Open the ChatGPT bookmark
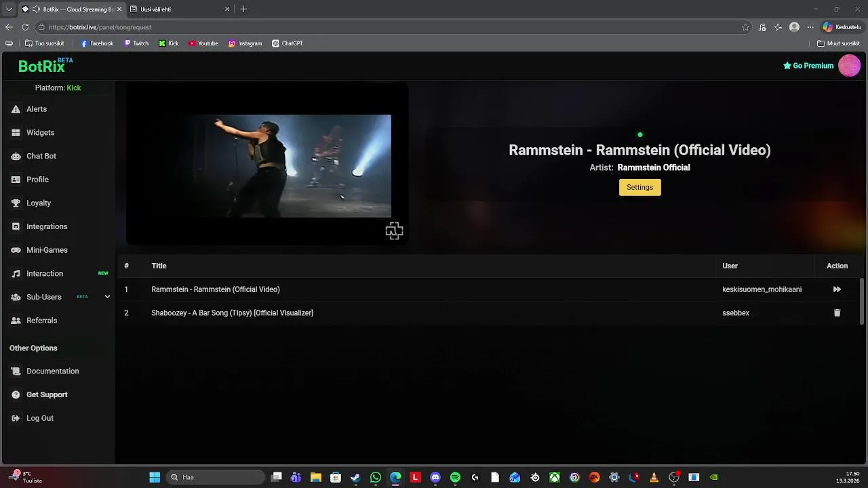 coord(288,43)
